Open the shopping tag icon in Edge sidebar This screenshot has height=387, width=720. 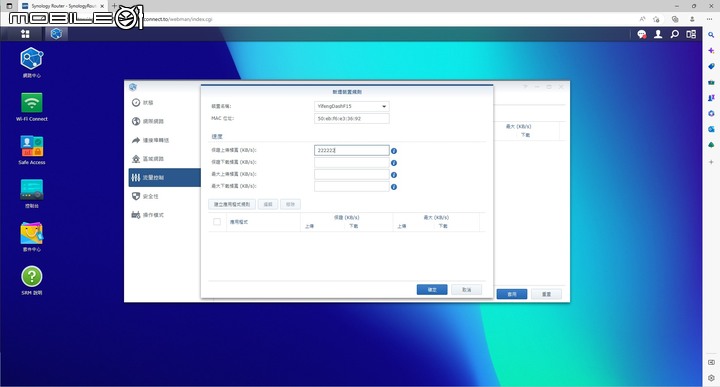(x=711, y=67)
